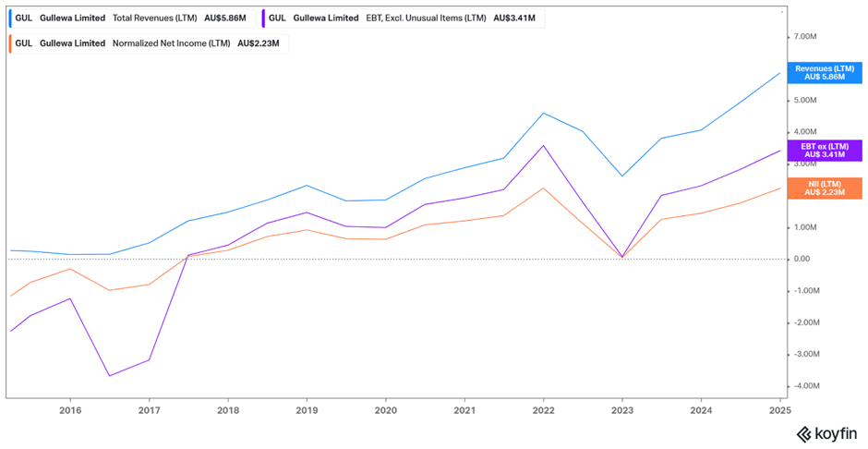Click the Revenues (LTM) AU$ 5.86M axis tag
This screenshot has width=868, height=449.
(825, 73)
